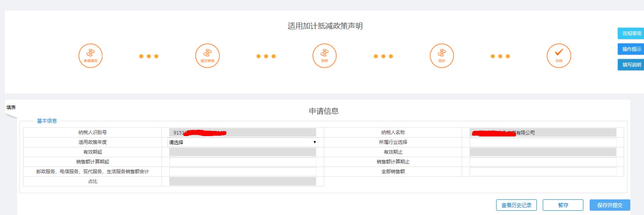The image size is (644, 215).
Task: Click the 有效期起 greyed field
Action: 242,152
